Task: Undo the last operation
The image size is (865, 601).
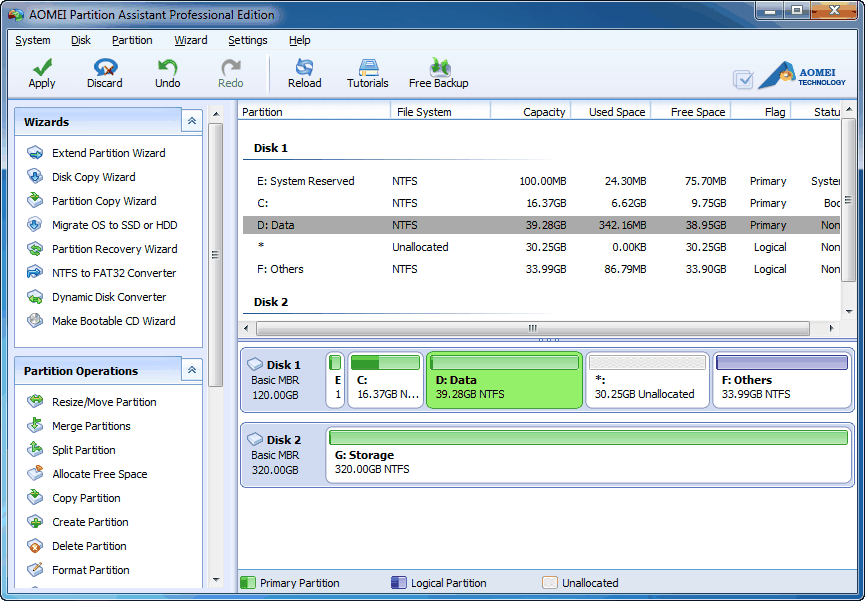Action: tap(167, 71)
